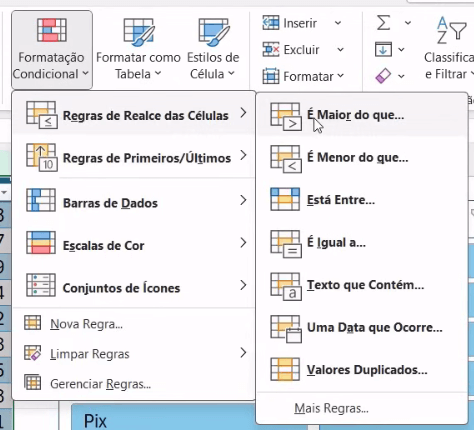This screenshot has height=430, width=474.
Task: Choose Está Entre... rule
Action: (362, 200)
